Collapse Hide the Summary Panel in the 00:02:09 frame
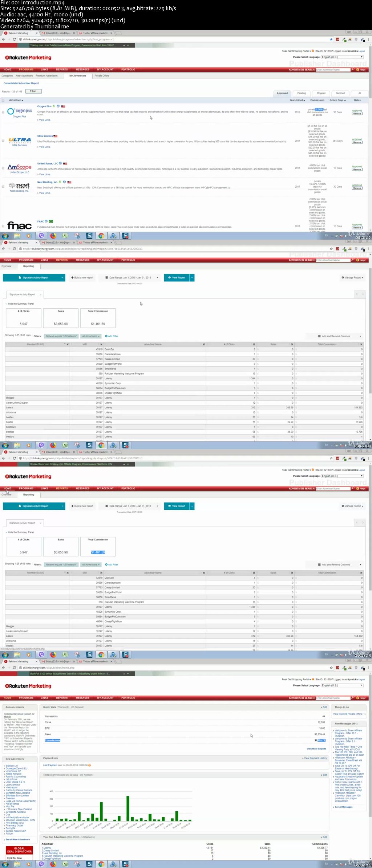372x868 pixels. click(x=20, y=304)
